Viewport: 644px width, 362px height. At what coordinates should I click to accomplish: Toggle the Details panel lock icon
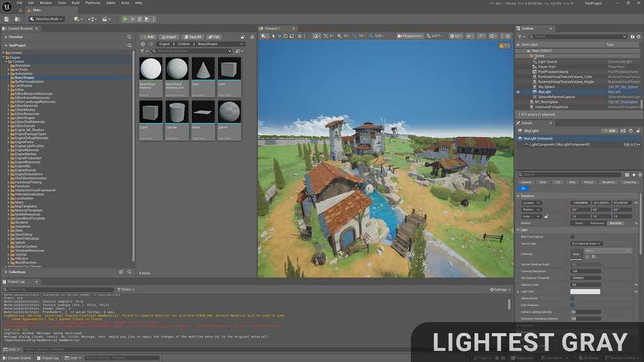coord(638,131)
